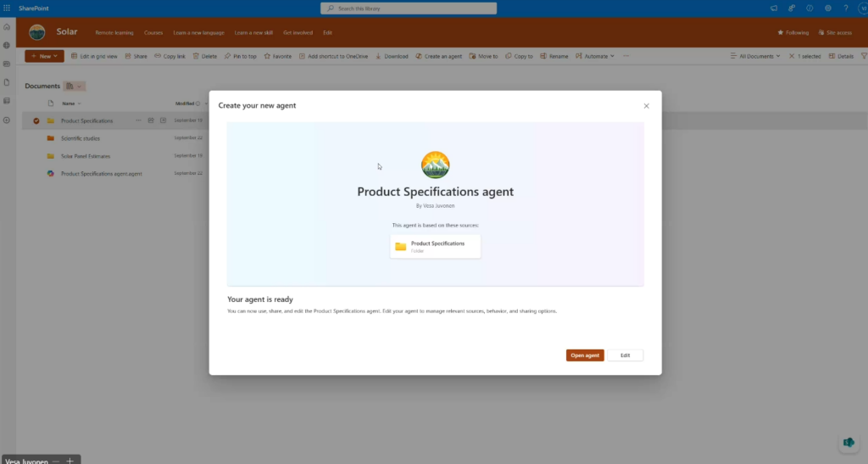The width and height of the screenshot is (868, 464).
Task: Click the Copilot agent file icon
Action: (50, 173)
